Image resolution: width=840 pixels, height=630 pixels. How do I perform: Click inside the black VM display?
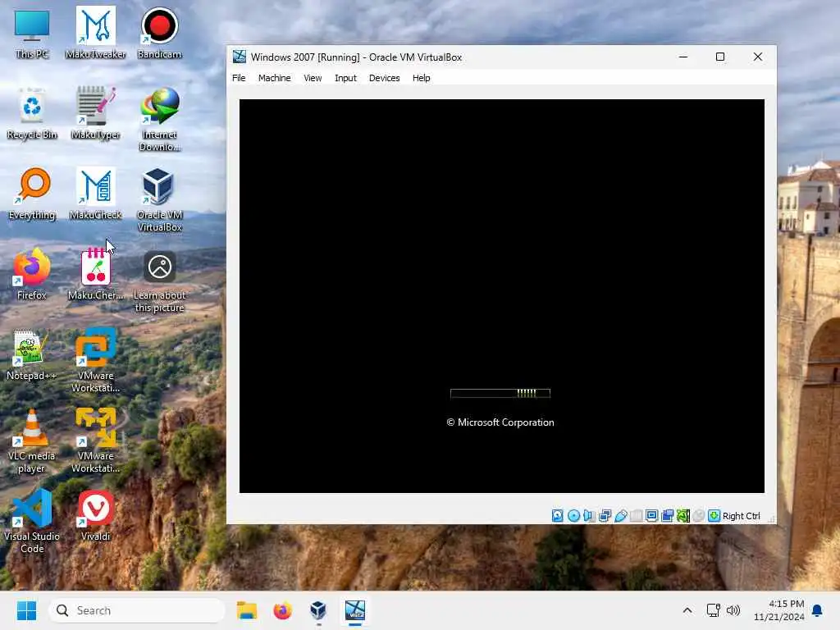(x=502, y=295)
